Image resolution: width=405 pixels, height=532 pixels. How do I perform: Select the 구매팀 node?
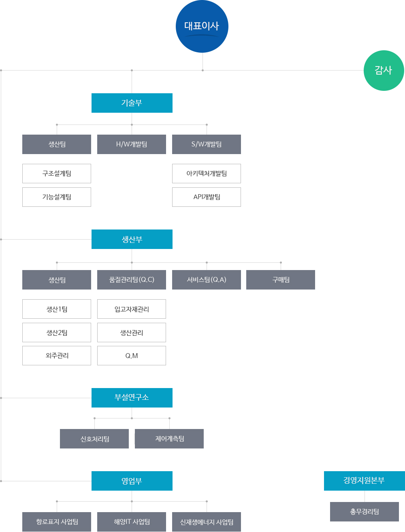281,279
